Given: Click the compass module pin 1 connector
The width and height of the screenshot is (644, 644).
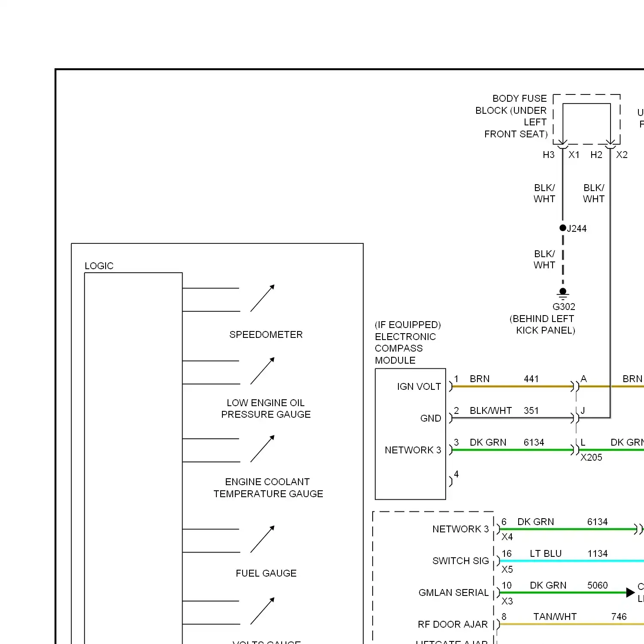Looking at the screenshot, I should (451, 386).
